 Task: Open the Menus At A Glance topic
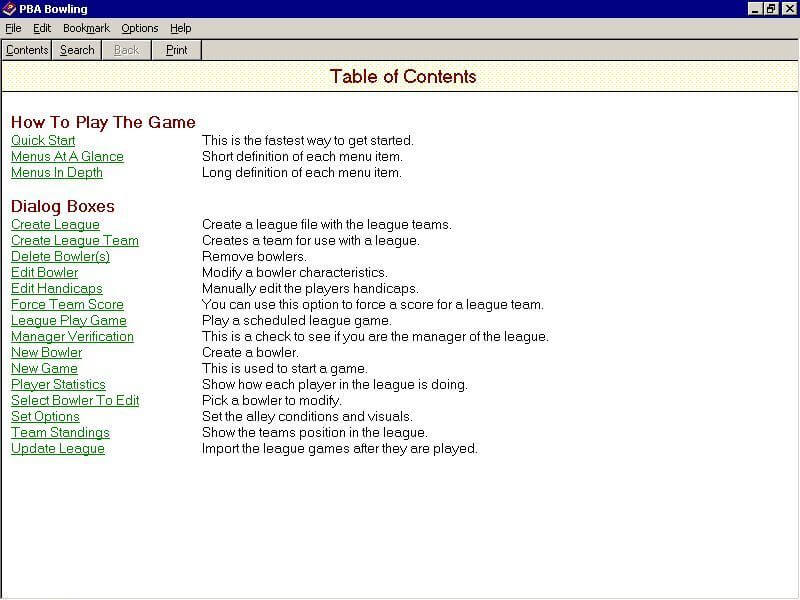pos(67,157)
